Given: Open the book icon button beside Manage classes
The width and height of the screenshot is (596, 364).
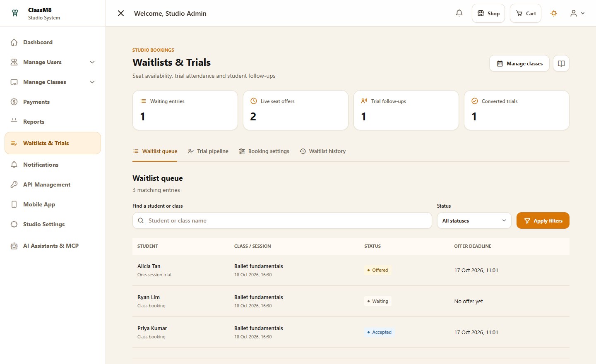Looking at the screenshot, I should 561,63.
